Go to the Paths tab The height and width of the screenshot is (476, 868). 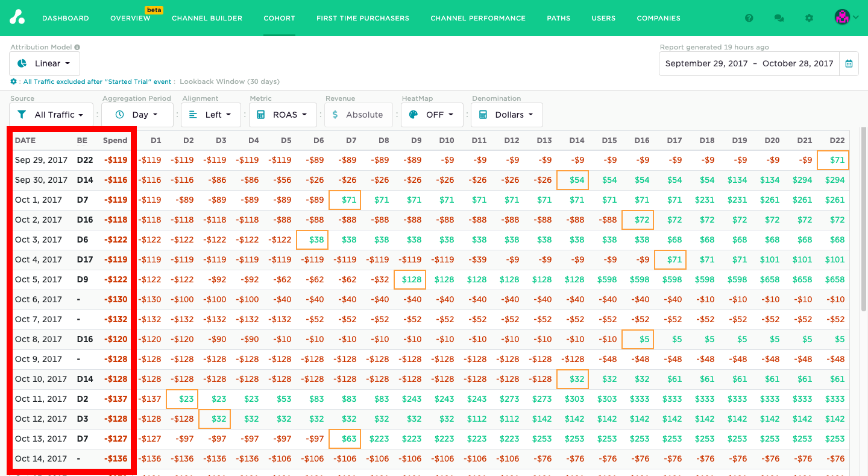click(559, 18)
